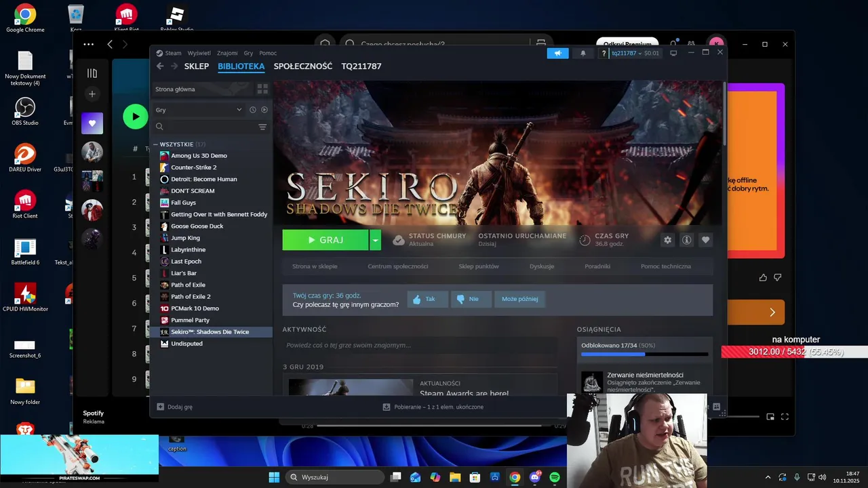Open the Znajomi menu

coord(227,53)
